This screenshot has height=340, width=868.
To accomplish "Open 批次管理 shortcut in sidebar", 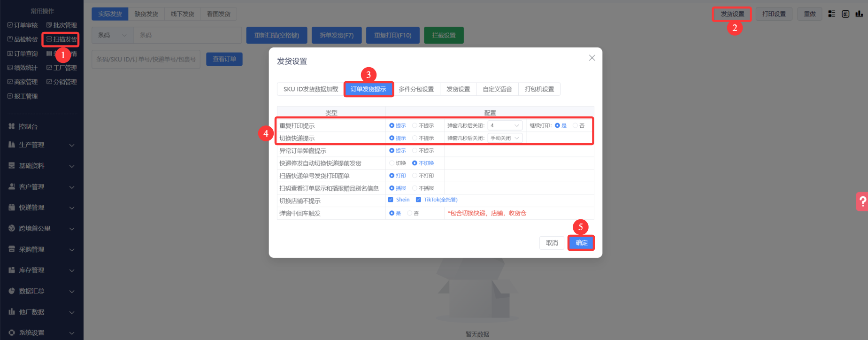I will click(61, 25).
